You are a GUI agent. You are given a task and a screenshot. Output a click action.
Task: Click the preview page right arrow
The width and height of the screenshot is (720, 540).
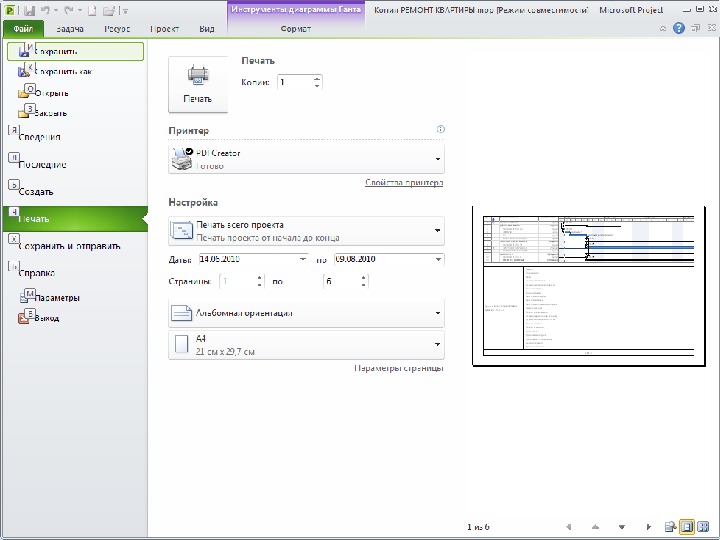[648, 527]
